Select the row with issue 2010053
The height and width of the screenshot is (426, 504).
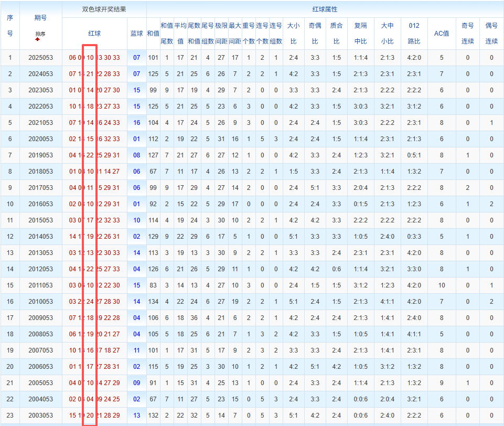click(x=252, y=302)
